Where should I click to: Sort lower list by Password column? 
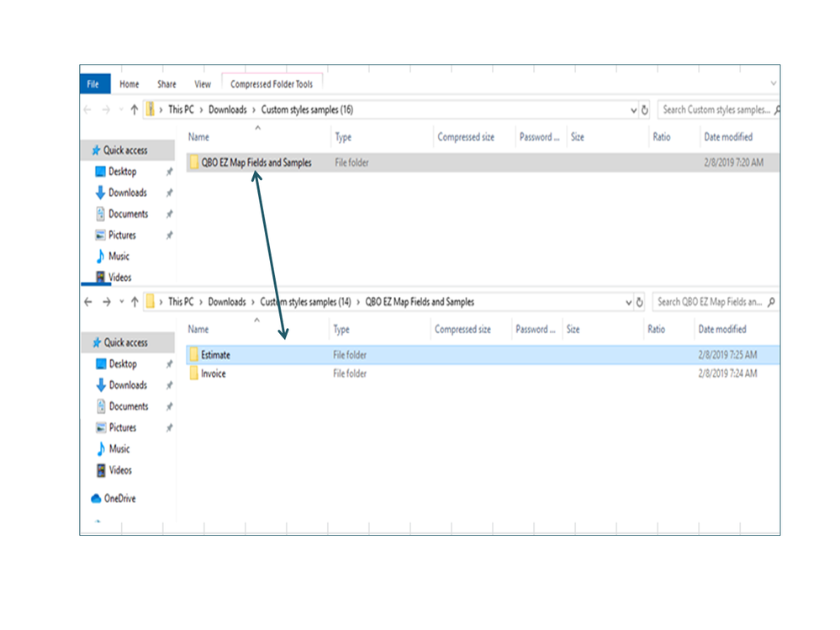pyautogui.click(x=535, y=330)
